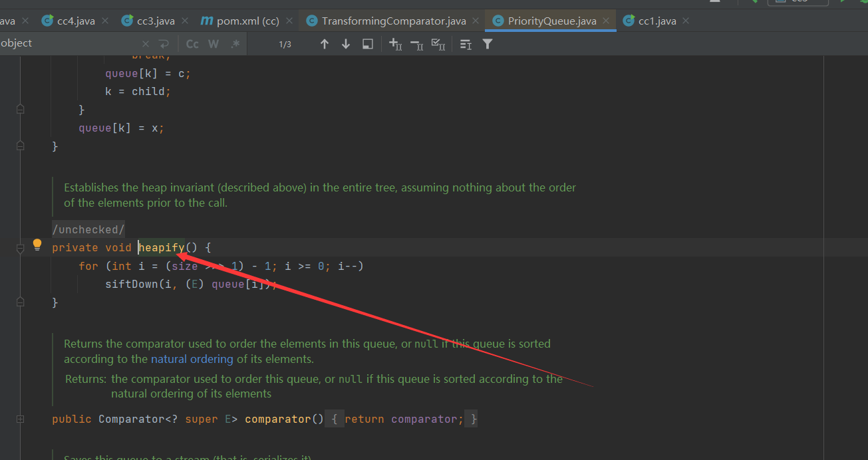Select all occurrences in find bar
868x460 pixels.
tap(438, 45)
